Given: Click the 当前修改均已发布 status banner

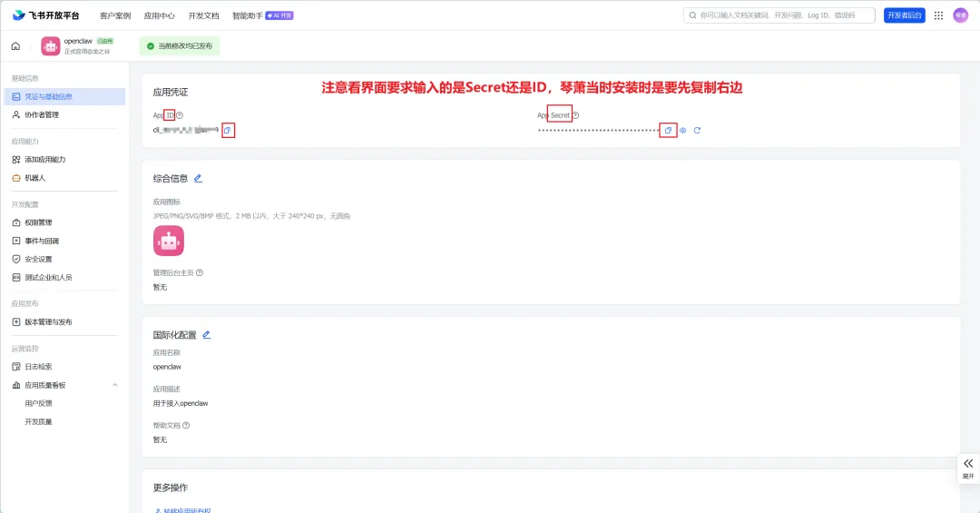Looking at the screenshot, I should pyautogui.click(x=180, y=45).
